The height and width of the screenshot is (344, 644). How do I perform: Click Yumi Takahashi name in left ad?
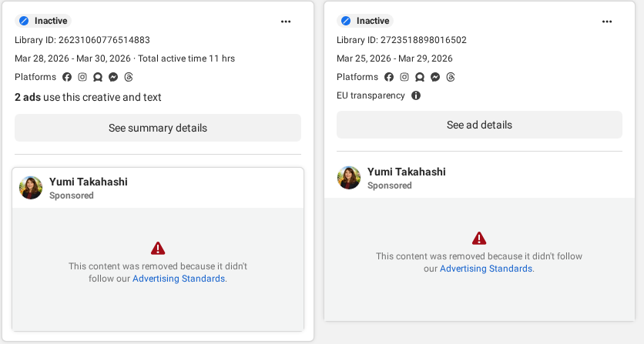(x=89, y=182)
